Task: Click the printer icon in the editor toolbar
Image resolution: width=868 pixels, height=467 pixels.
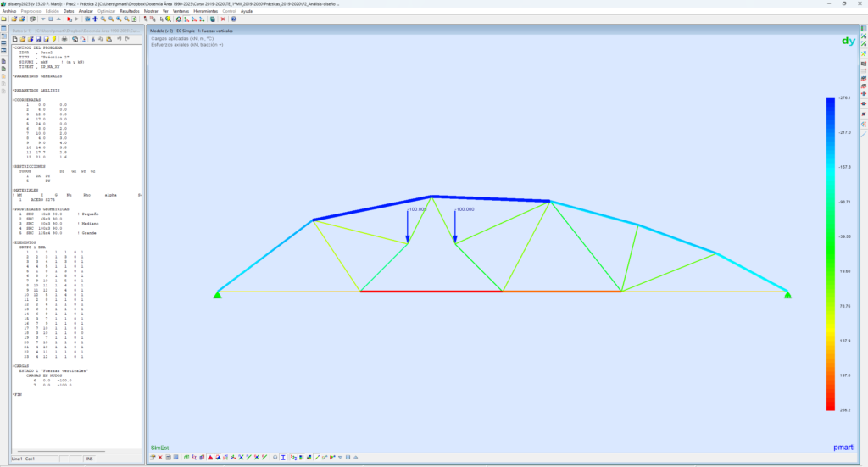Action: 64,39
